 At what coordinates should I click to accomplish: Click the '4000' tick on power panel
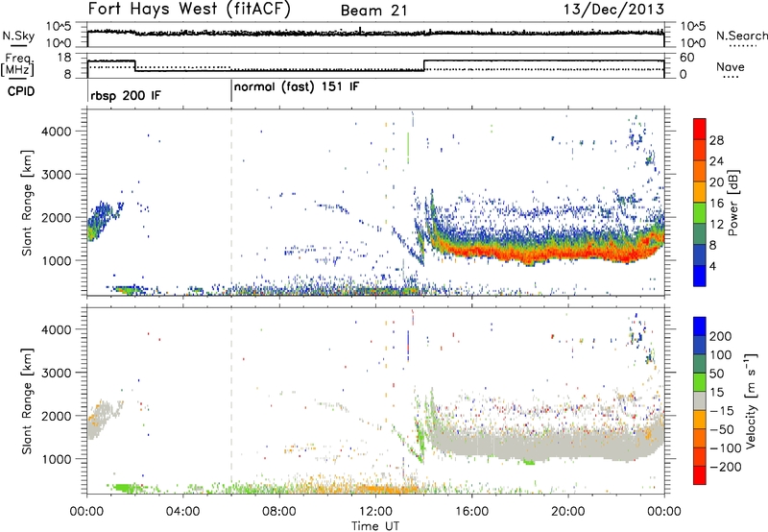pos(57,132)
